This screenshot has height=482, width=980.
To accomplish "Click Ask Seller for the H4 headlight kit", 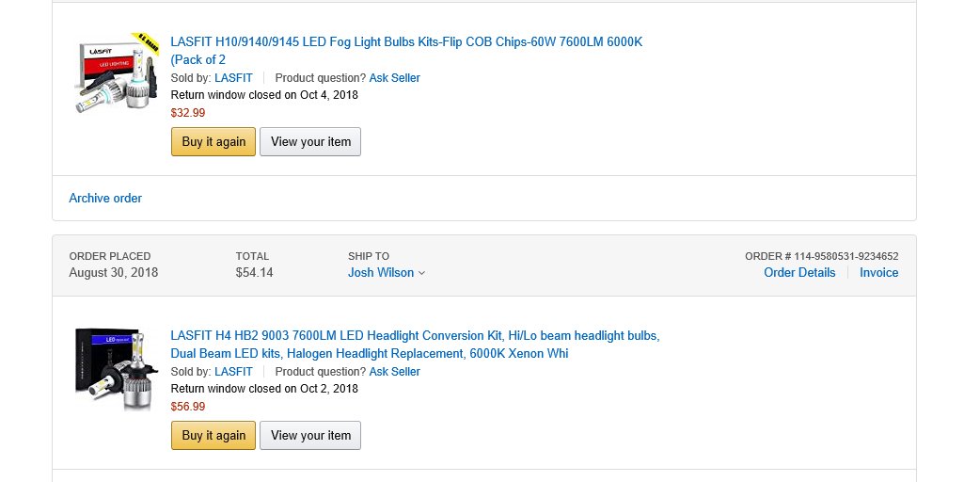I will (x=394, y=371).
